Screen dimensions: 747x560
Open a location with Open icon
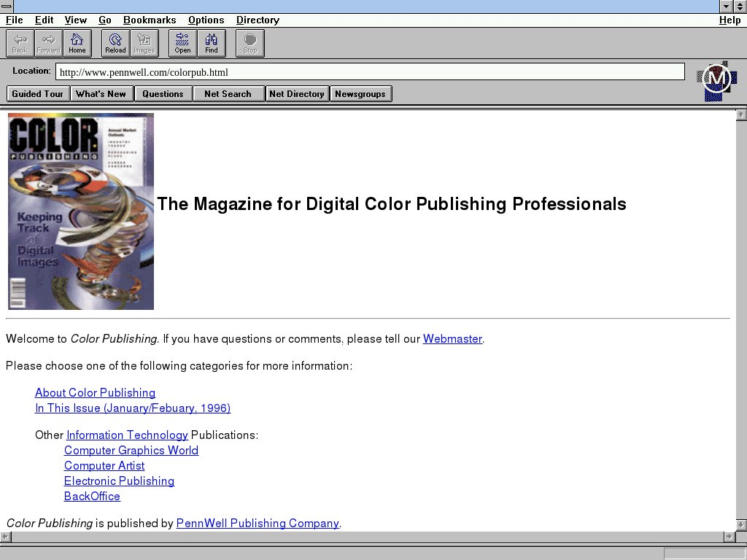click(x=182, y=43)
